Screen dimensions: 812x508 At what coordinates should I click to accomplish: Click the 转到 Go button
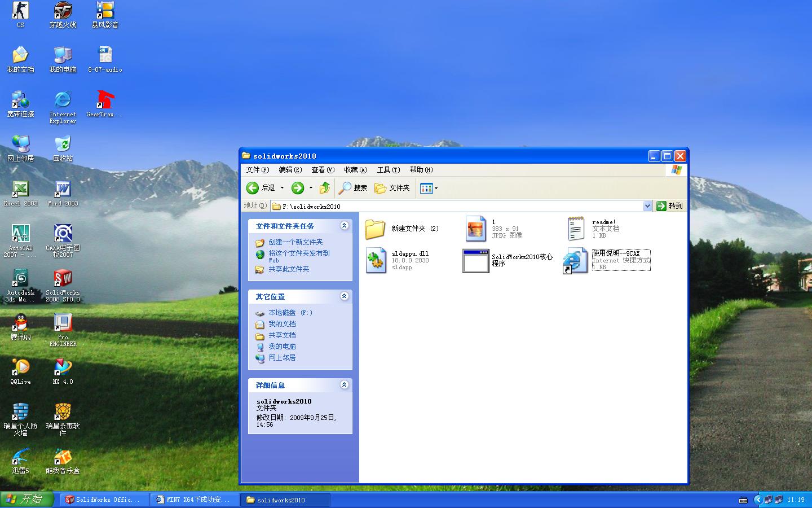[670, 206]
